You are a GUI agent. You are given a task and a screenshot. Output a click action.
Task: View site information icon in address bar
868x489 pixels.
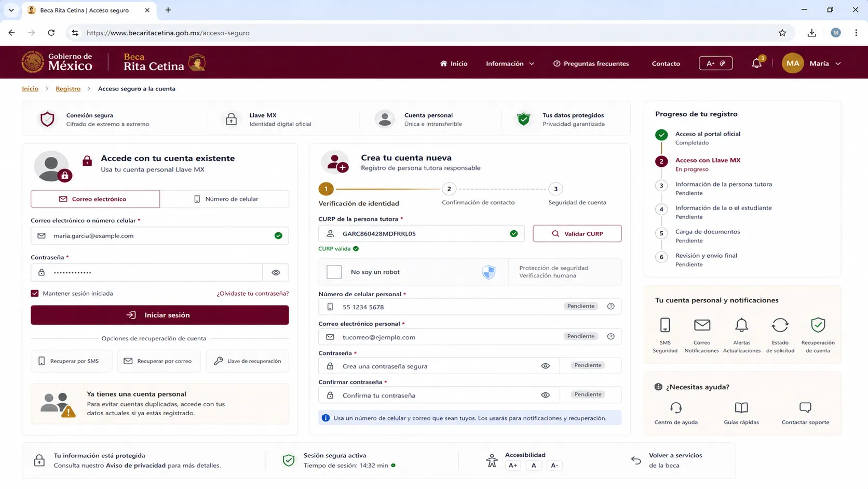coord(75,33)
